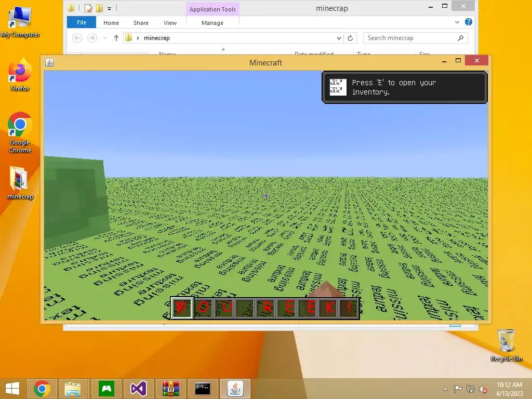Select the Recycle Bin desktop icon
Image resolution: width=532 pixels, height=399 pixels.
click(506, 345)
